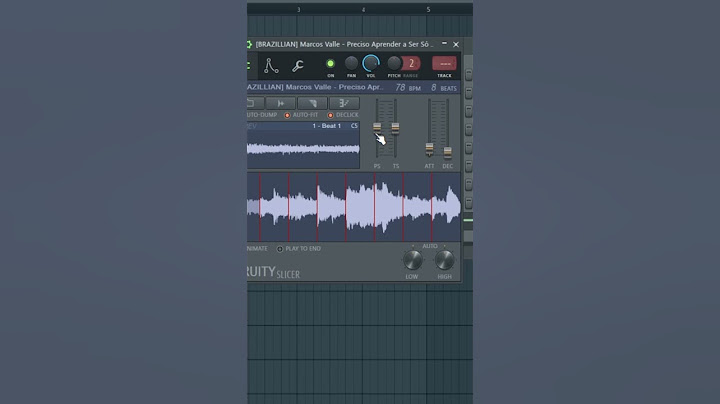This screenshot has width=720, height=404.
Task: Click the HIGH filter knob
Action: click(x=444, y=260)
